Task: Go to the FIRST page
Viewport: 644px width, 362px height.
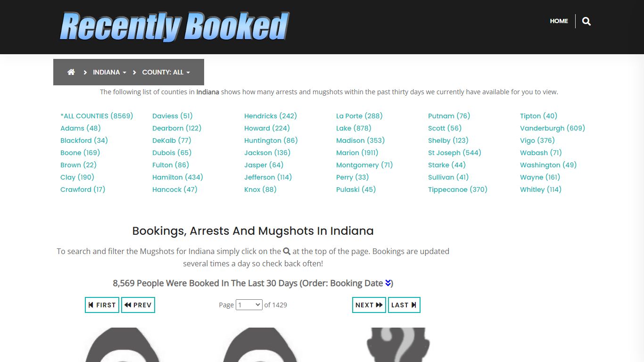Action: [102, 305]
